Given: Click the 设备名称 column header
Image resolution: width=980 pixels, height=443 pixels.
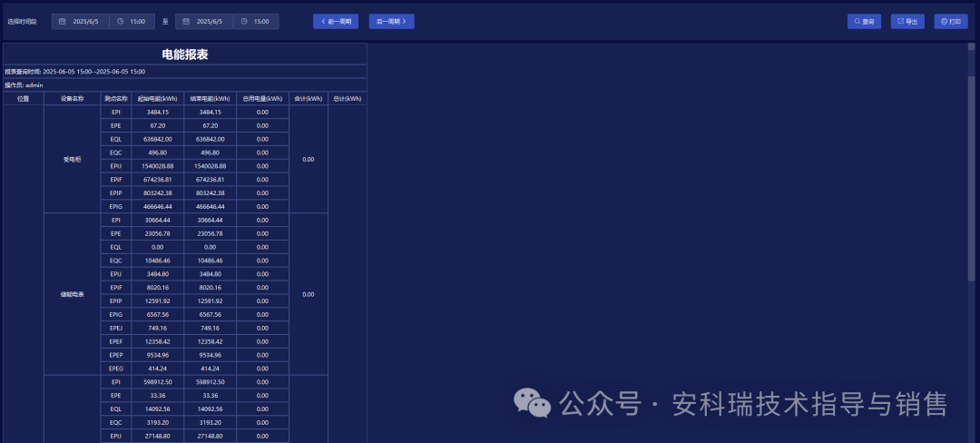Looking at the screenshot, I should pos(73,99).
